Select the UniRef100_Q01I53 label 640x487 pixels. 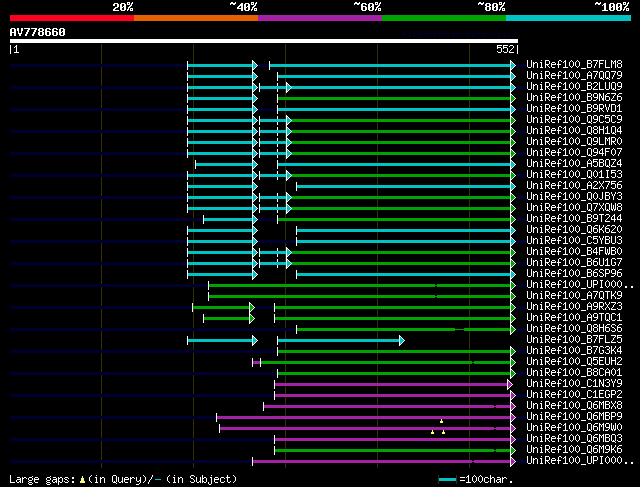click(x=574, y=174)
